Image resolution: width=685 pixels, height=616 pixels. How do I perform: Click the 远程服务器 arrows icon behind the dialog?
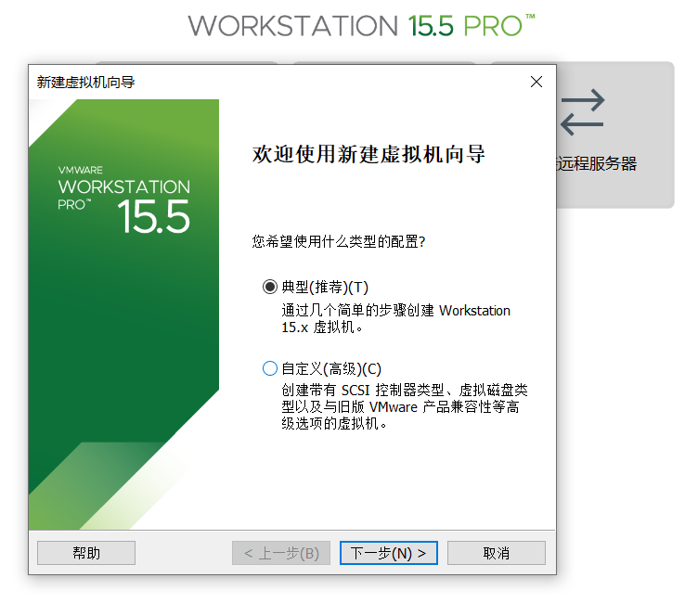pyautogui.click(x=582, y=112)
